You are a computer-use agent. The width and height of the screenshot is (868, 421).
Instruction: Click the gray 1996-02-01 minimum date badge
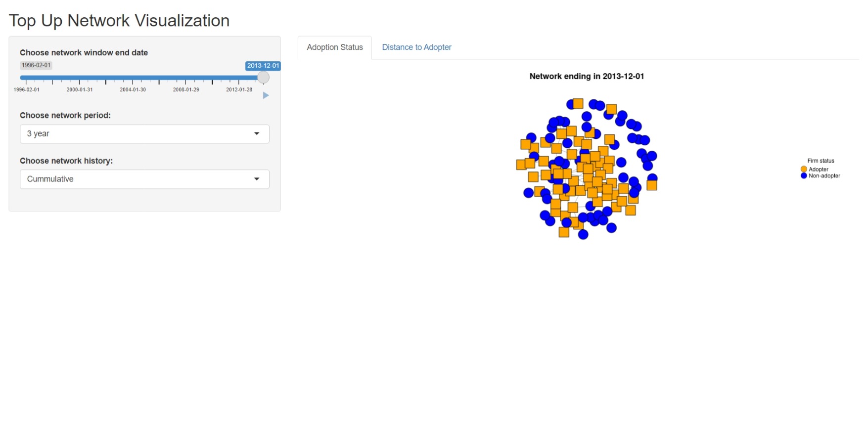pyautogui.click(x=36, y=65)
